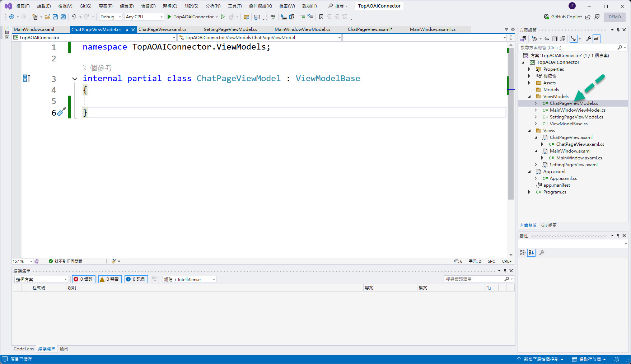The image size is (631, 364).
Task: Open the Any CPU platform dropdown
Action: click(x=144, y=17)
